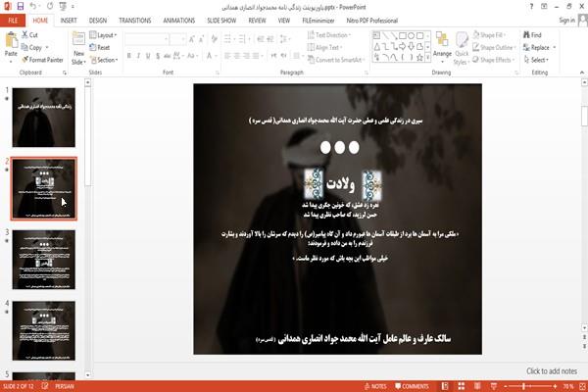The width and height of the screenshot is (588, 392).
Task: Toggle the COMMENTS pane in status bar
Action: click(412, 386)
